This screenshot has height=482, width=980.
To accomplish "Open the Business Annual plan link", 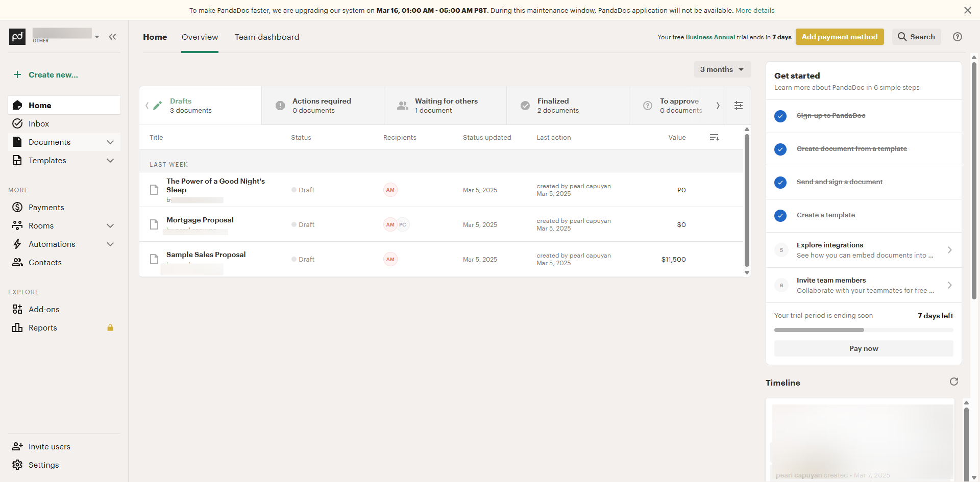I will click(710, 37).
